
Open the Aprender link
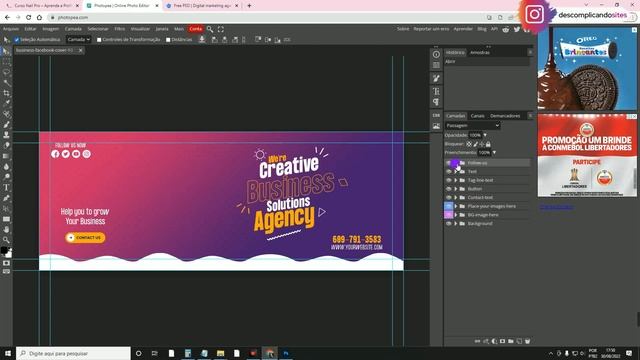click(x=463, y=29)
